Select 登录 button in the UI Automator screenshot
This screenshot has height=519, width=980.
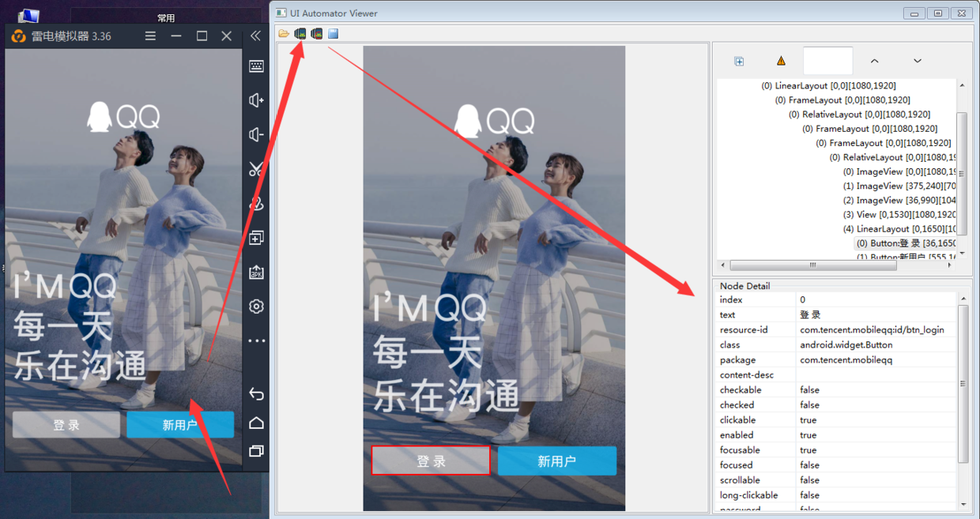point(431,461)
